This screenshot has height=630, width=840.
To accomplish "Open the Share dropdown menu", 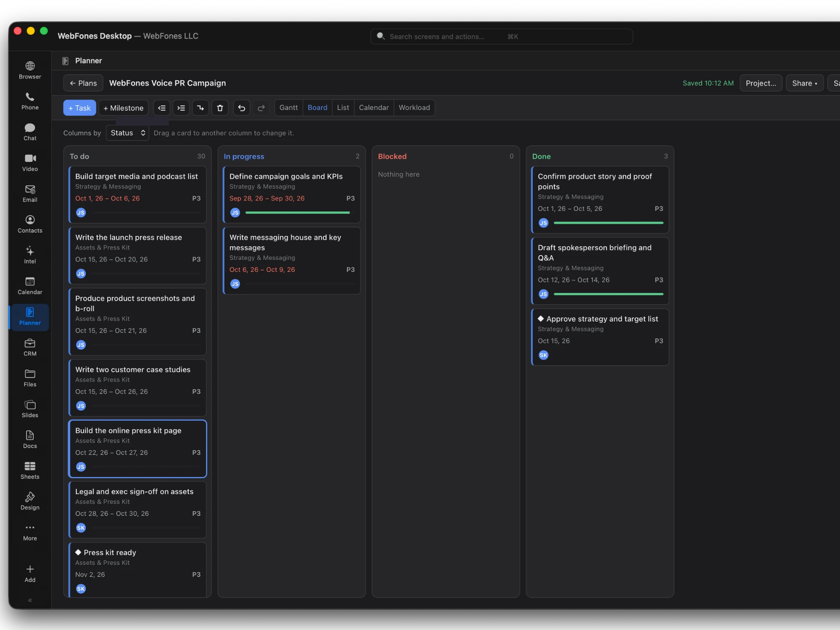I will [804, 83].
